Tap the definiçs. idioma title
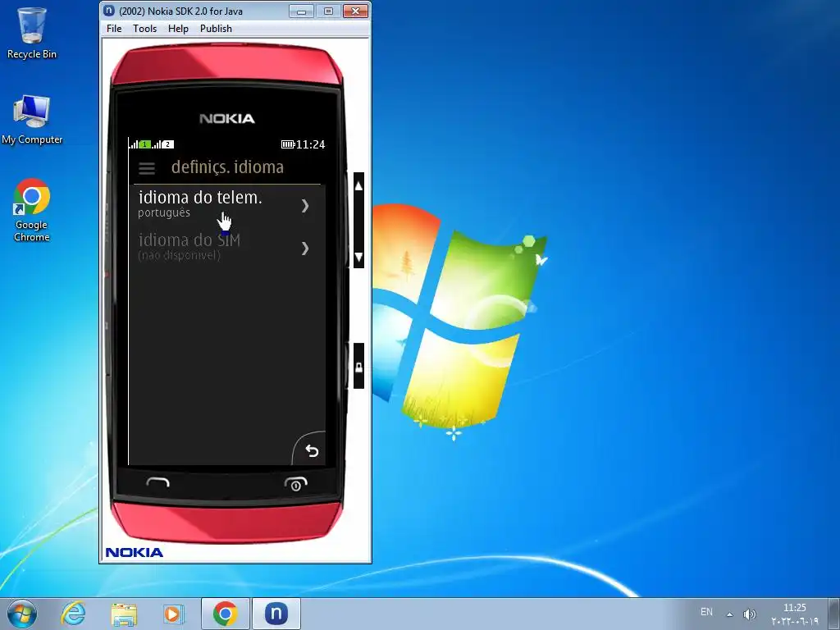 click(x=228, y=167)
